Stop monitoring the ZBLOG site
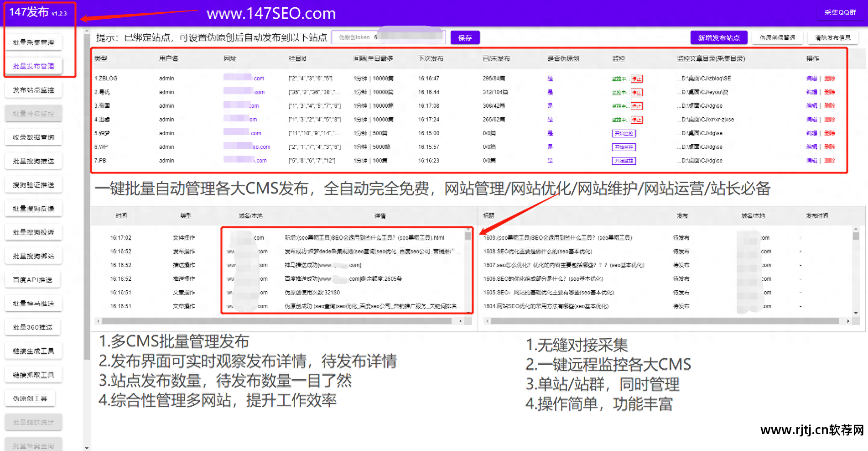 tap(637, 78)
